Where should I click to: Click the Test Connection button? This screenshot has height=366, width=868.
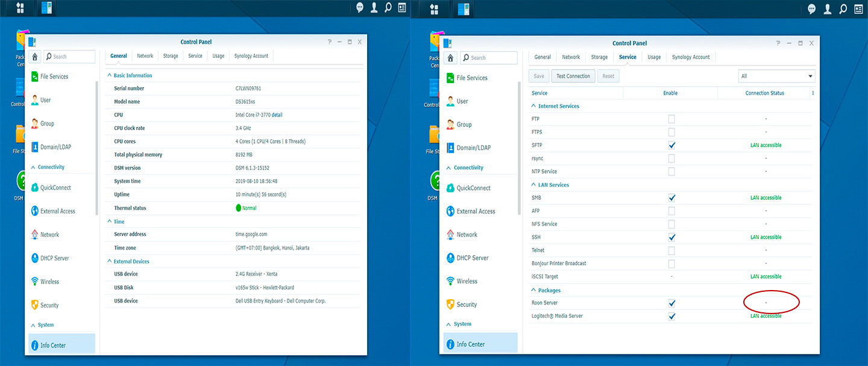[x=573, y=77]
